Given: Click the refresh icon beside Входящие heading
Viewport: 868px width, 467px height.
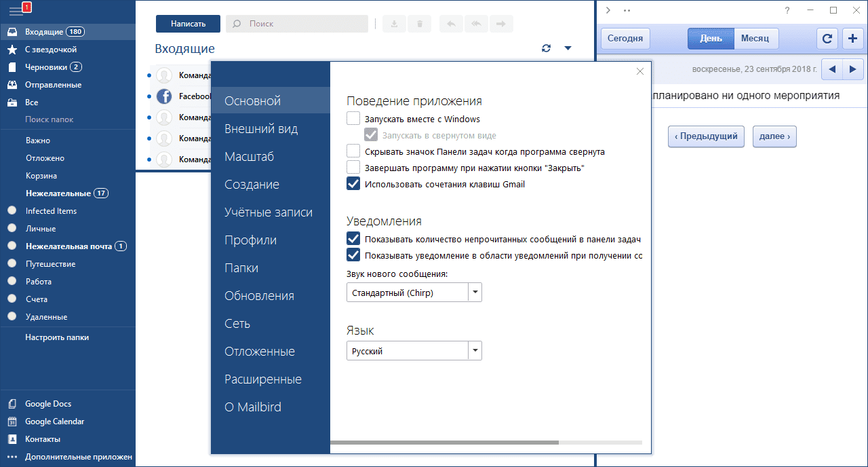Looking at the screenshot, I should tap(546, 48).
